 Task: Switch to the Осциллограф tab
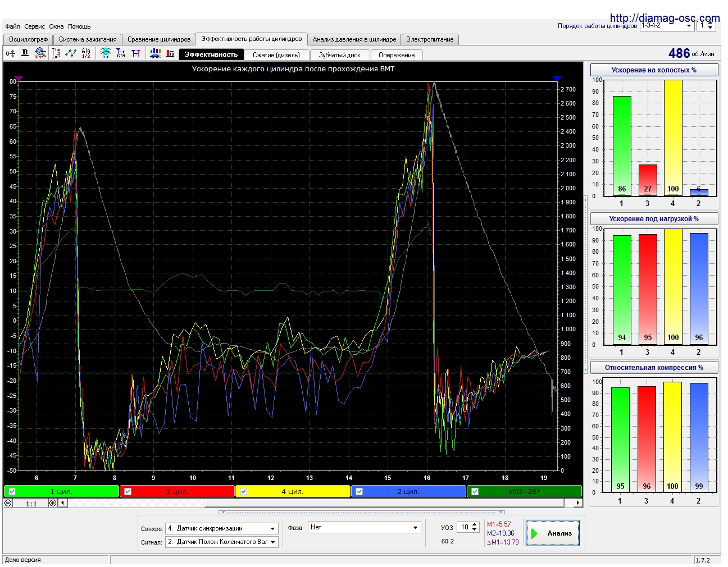tap(28, 39)
